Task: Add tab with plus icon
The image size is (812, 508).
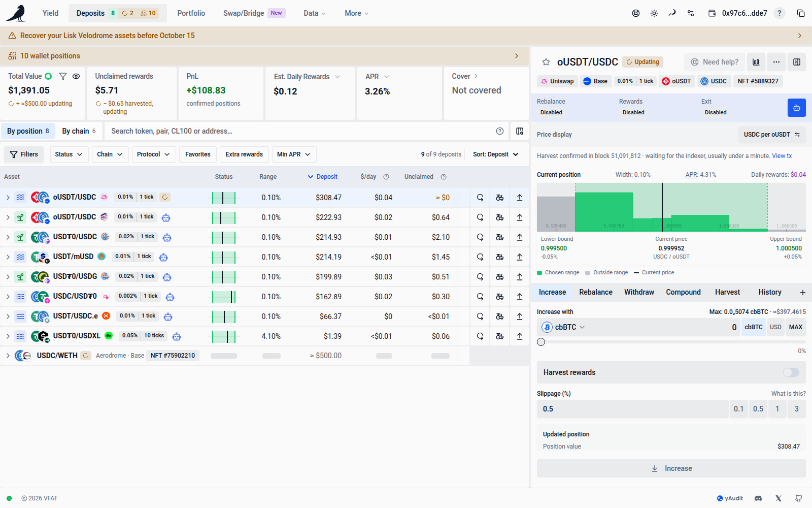Action: click(x=803, y=292)
